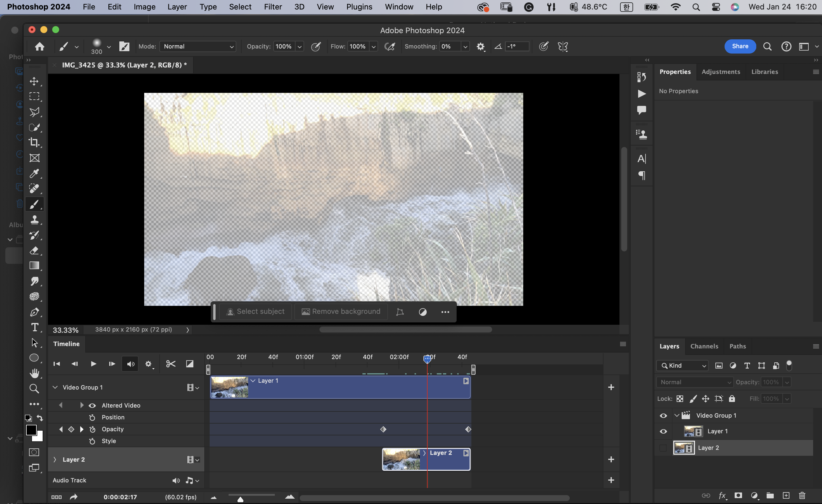
Task: Select the Eyedropper tool
Action: [x=34, y=173]
